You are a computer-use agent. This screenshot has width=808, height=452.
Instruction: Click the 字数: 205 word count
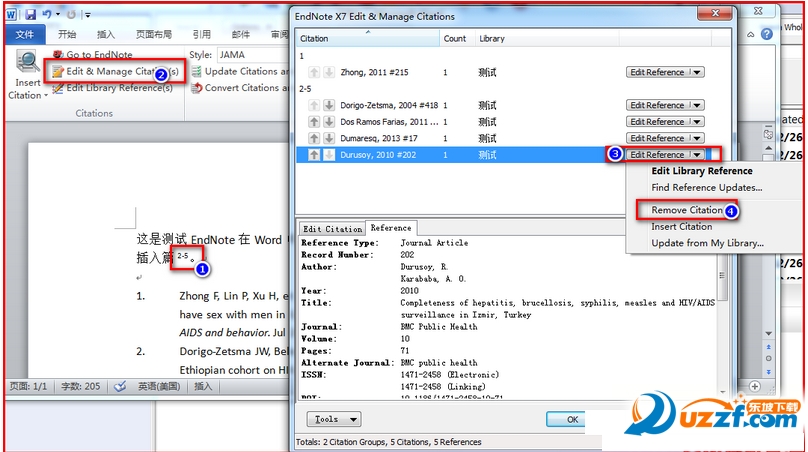point(80,386)
